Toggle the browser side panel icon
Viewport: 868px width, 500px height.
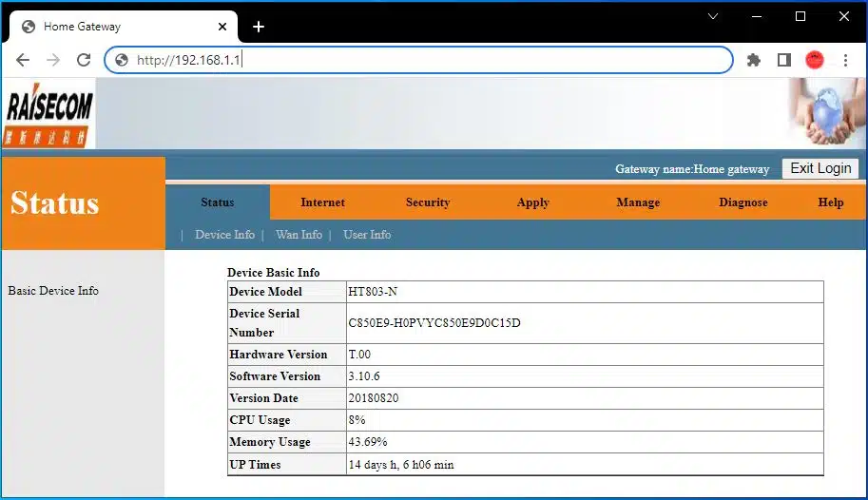[x=783, y=60]
